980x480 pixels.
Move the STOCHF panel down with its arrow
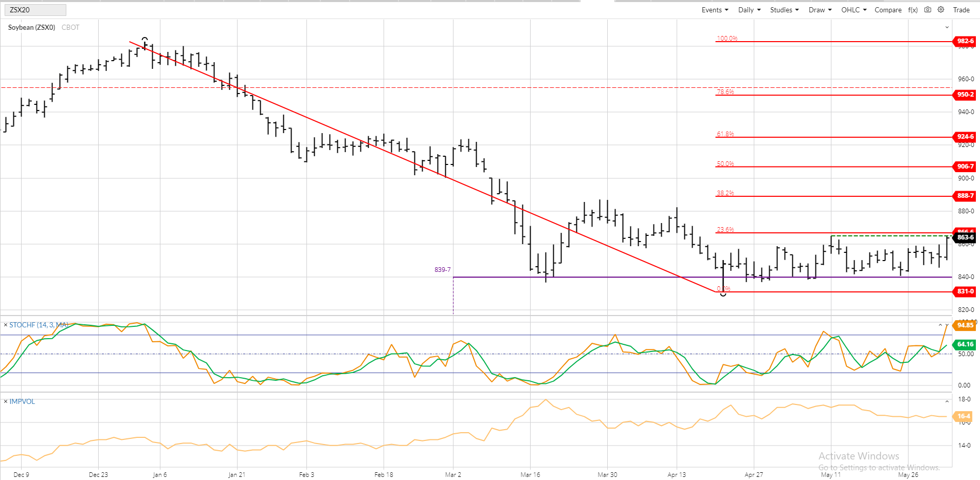click(x=947, y=325)
